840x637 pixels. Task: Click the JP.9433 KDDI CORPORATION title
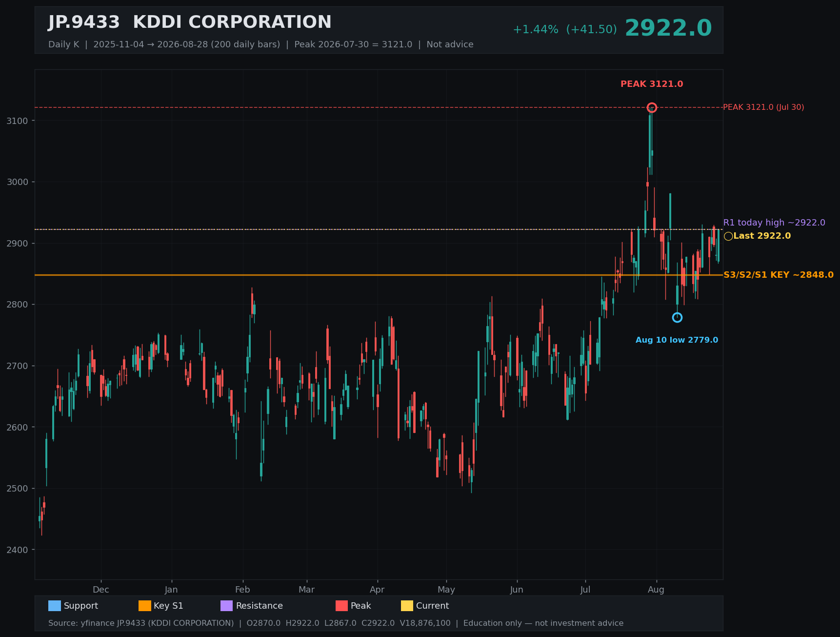tap(190, 22)
